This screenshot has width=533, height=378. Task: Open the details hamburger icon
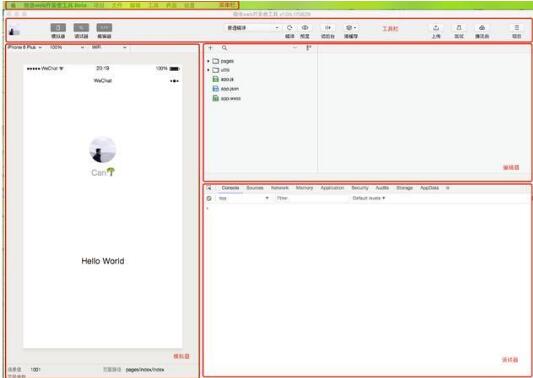517,28
